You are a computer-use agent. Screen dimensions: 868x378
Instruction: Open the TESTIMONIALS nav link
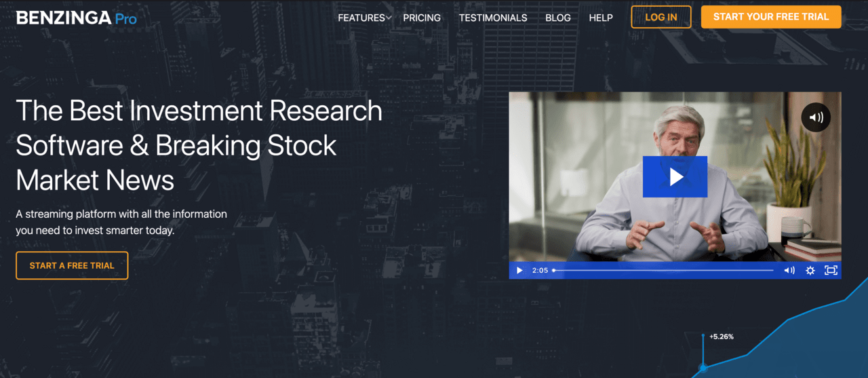click(x=493, y=18)
